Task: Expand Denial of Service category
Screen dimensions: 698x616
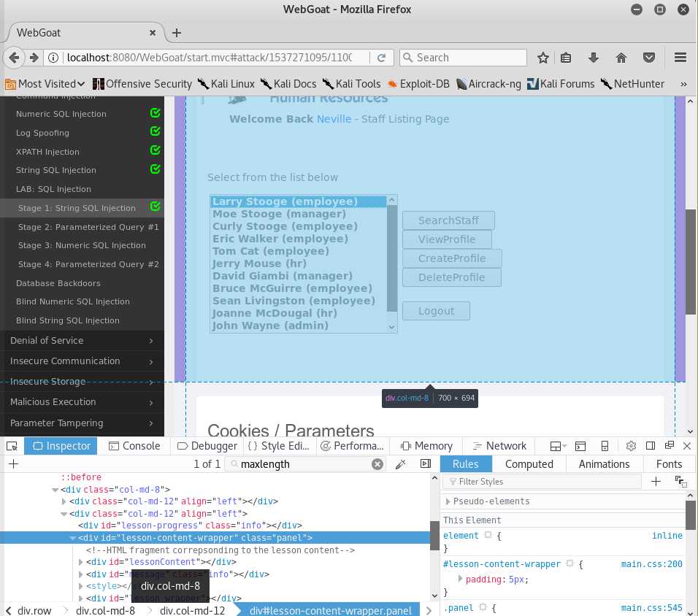Action: pyautogui.click(x=82, y=341)
